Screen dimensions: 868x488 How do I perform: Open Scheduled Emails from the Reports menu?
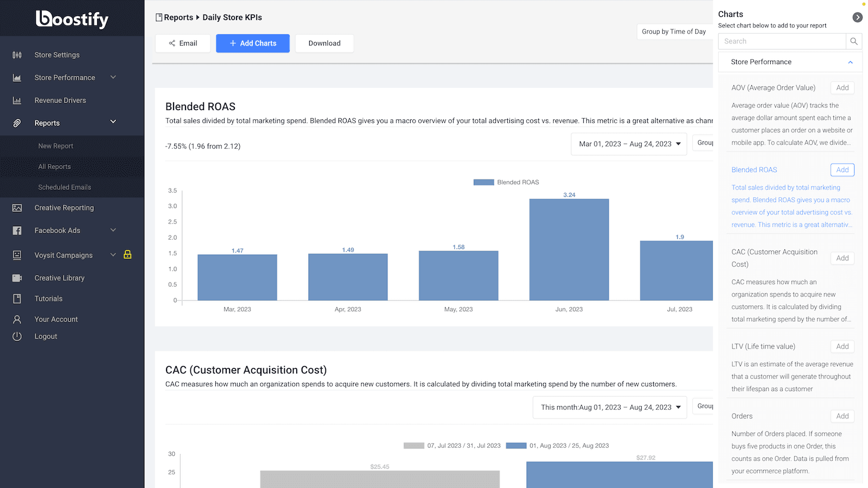click(x=64, y=187)
